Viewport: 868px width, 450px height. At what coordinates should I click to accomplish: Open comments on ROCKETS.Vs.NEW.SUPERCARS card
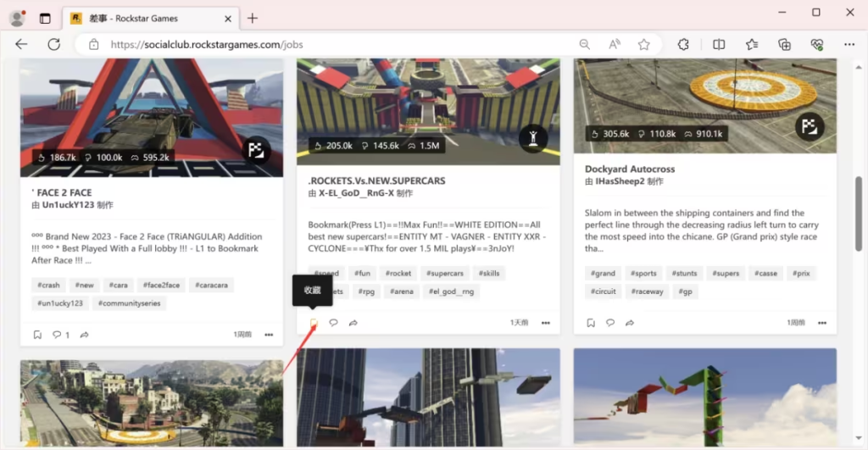[333, 322]
